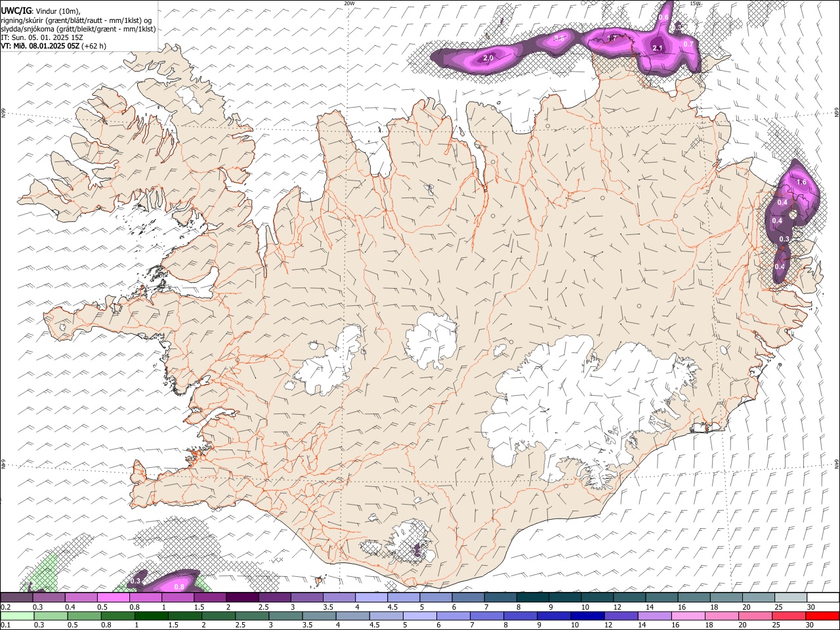840x630 pixels.
Task: Click the 0.2 label on the upper scale
Action: pyautogui.click(x=5, y=607)
